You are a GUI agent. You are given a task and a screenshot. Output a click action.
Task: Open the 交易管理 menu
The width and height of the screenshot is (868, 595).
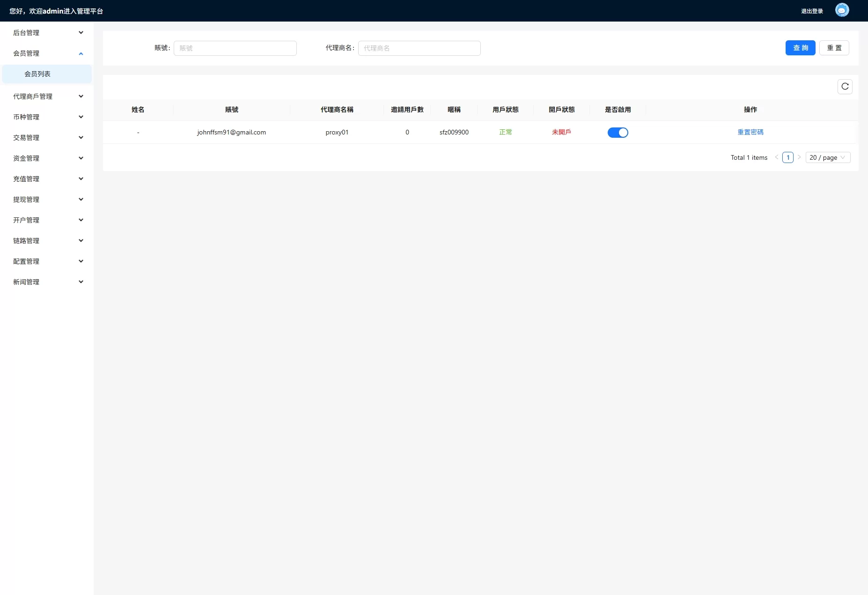coord(47,138)
